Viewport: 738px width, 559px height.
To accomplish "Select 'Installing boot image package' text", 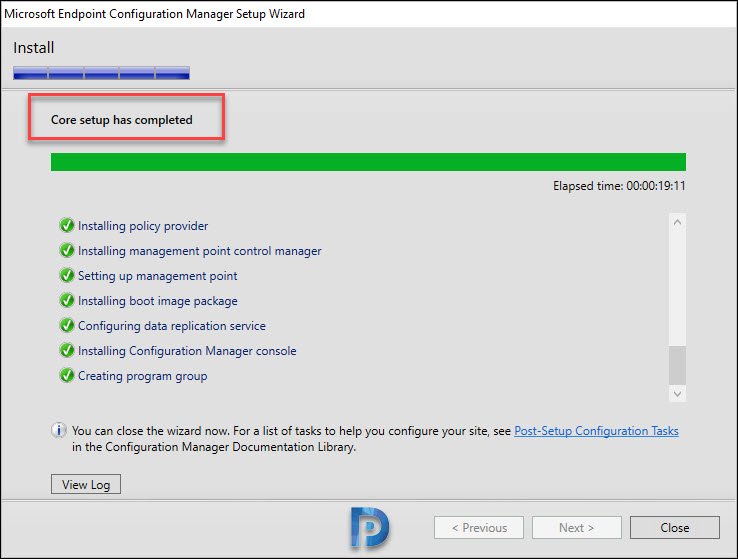I will click(158, 301).
